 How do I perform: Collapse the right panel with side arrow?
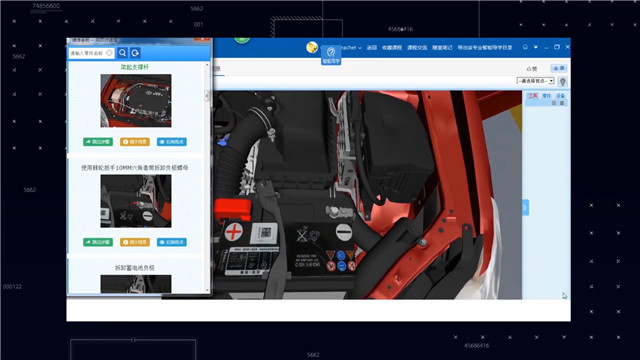coord(526,208)
